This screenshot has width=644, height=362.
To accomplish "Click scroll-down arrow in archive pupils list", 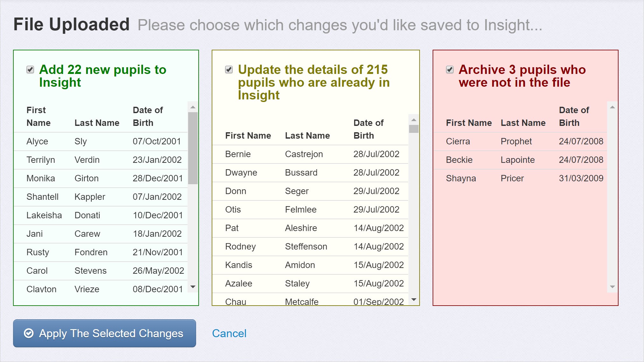I will 612,287.
